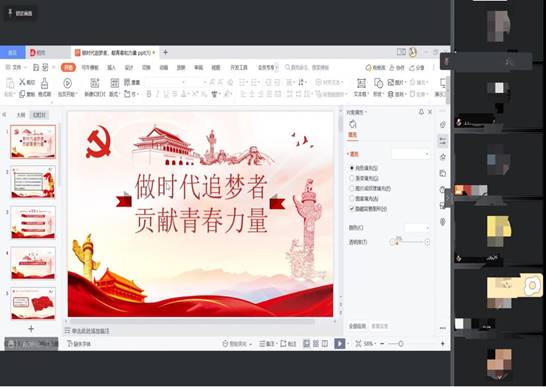Screen dimensions: 546x387
Task: Click the Apply to All button
Action: pyautogui.click(x=358, y=326)
